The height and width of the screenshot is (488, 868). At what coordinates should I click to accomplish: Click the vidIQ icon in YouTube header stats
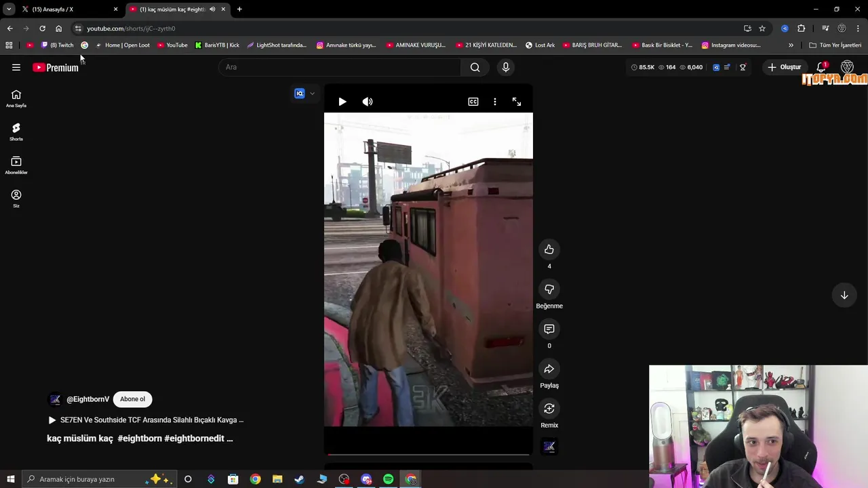coord(716,67)
